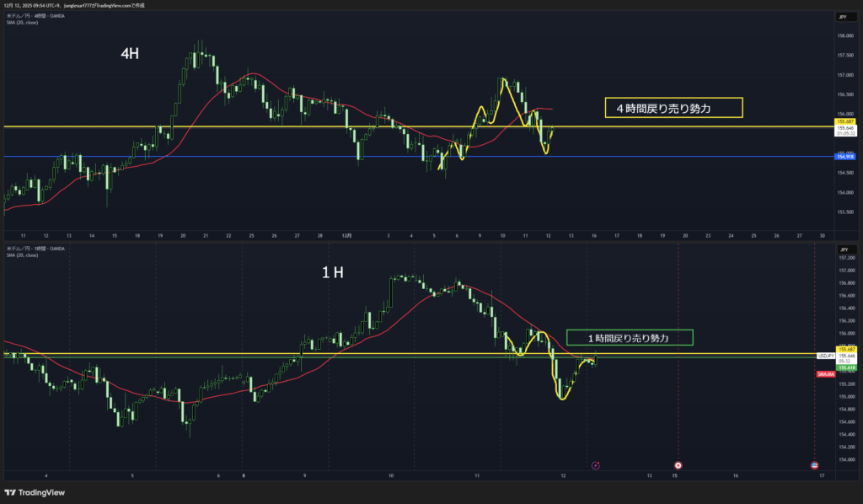Open JPY currency selector on 4H chart
863x504 pixels.
(x=843, y=17)
